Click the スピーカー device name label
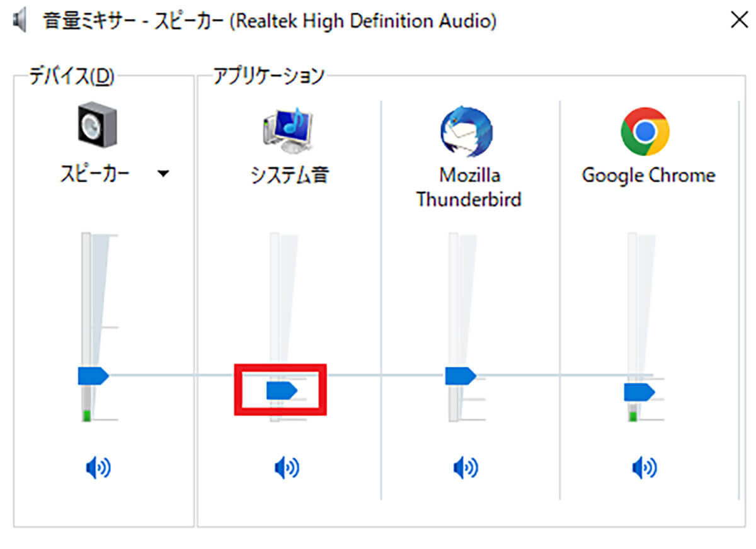This screenshot has width=756, height=549. click(96, 174)
